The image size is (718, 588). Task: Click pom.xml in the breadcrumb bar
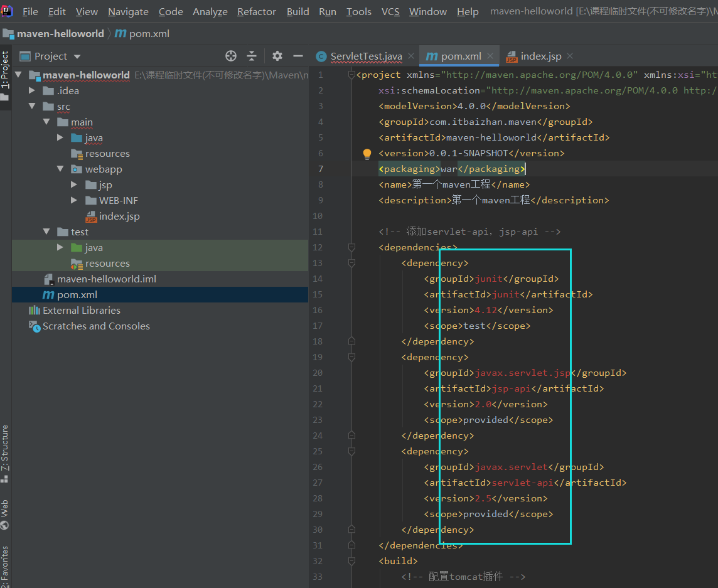[x=149, y=33]
